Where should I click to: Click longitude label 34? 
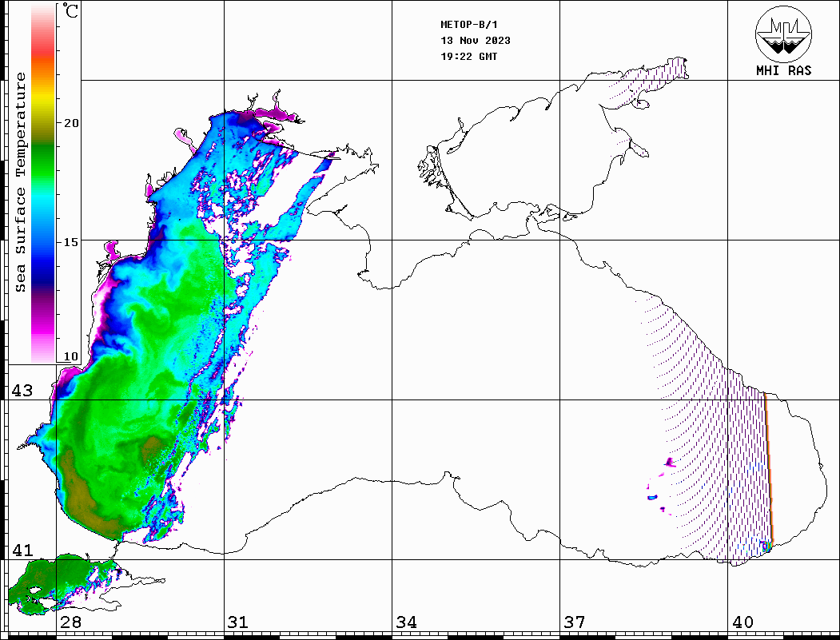[407, 622]
